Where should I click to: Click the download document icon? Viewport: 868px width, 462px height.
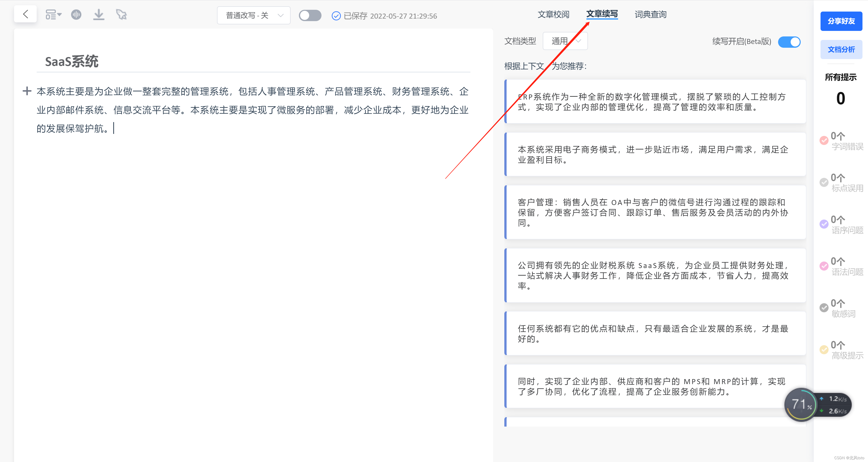[98, 15]
